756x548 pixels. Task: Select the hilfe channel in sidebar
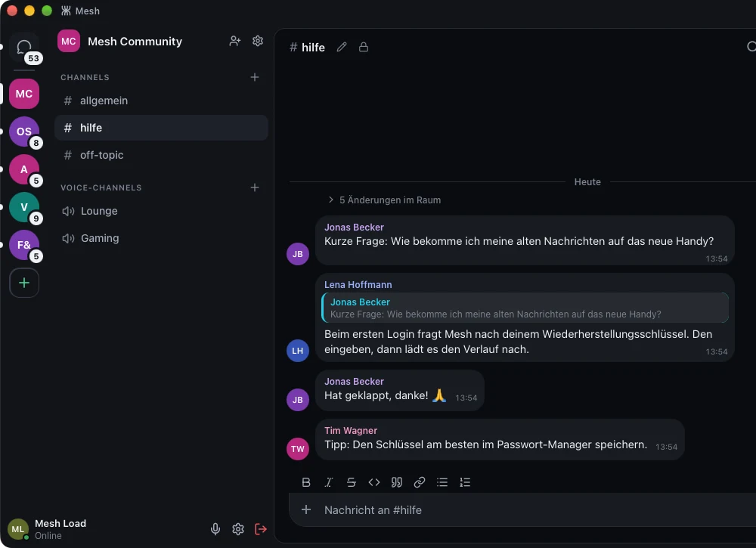(161, 128)
